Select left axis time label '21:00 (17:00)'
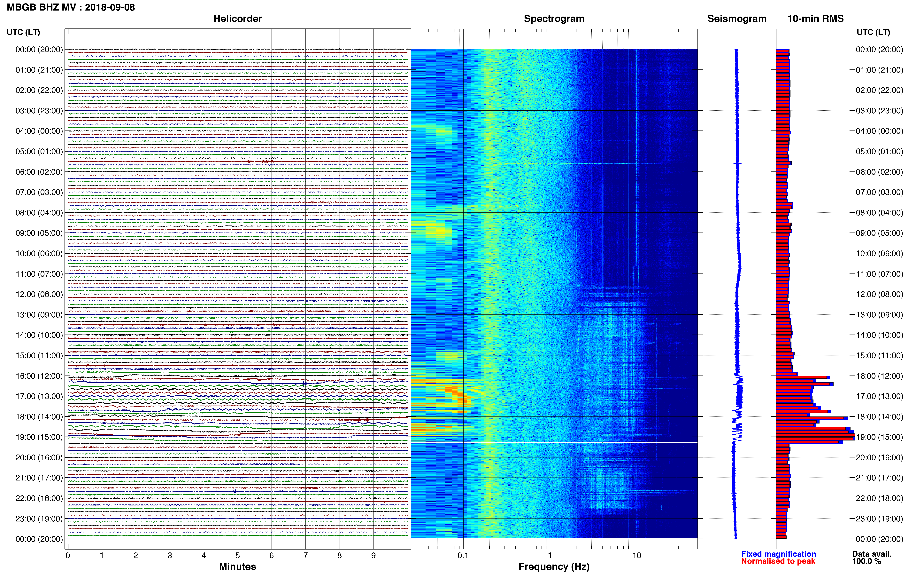The height and width of the screenshot is (578, 924). [x=39, y=478]
